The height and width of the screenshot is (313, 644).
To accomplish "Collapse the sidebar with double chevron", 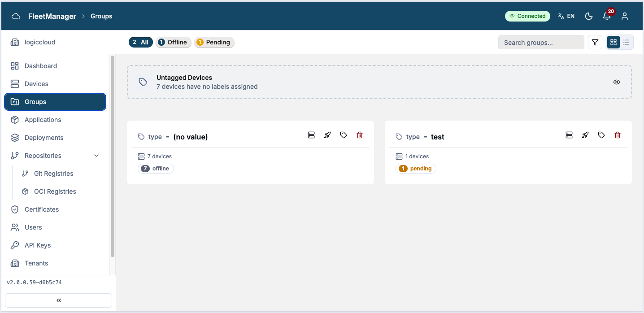I will [58, 300].
